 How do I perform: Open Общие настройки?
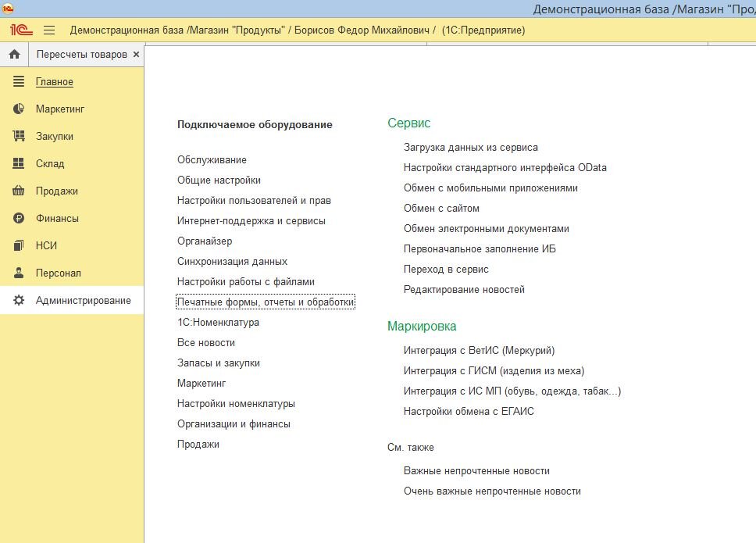(x=219, y=180)
